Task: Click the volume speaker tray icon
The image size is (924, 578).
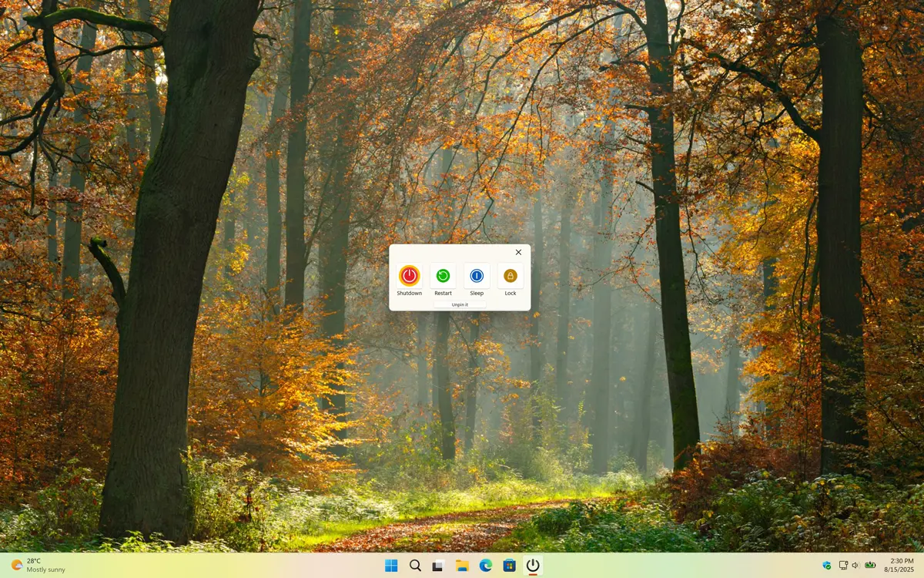Action: tap(855, 566)
